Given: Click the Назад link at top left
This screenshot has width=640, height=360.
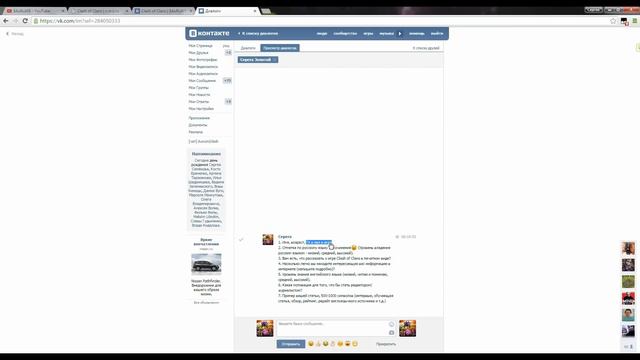Looking at the screenshot, I should point(15,34).
